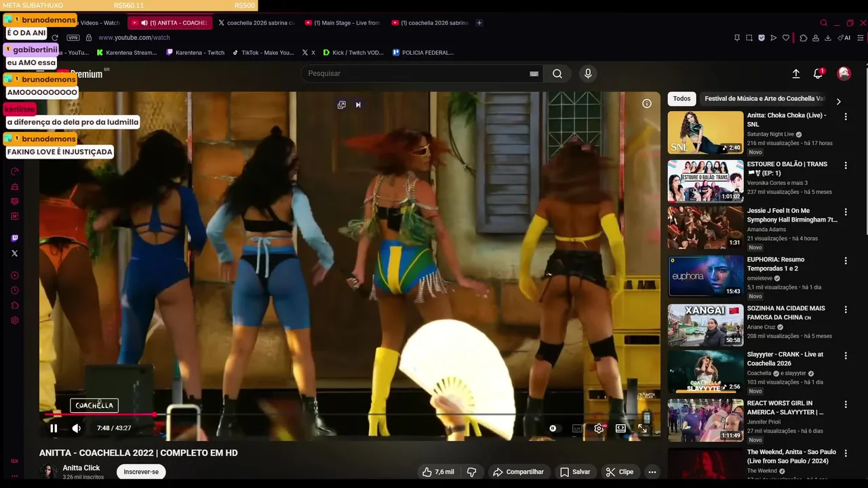This screenshot has height=488, width=868.
Task: Like the video (7,6 mil)
Action: point(438,472)
